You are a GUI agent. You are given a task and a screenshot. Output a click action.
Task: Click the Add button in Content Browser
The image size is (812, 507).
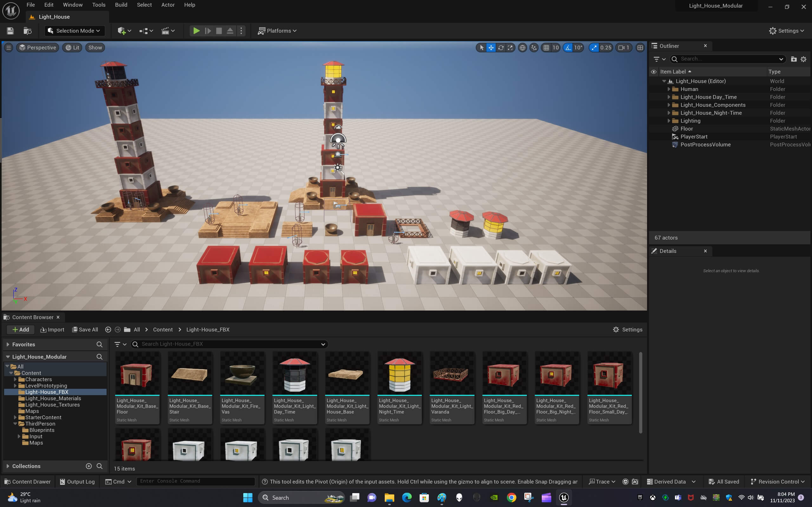pyautogui.click(x=21, y=330)
